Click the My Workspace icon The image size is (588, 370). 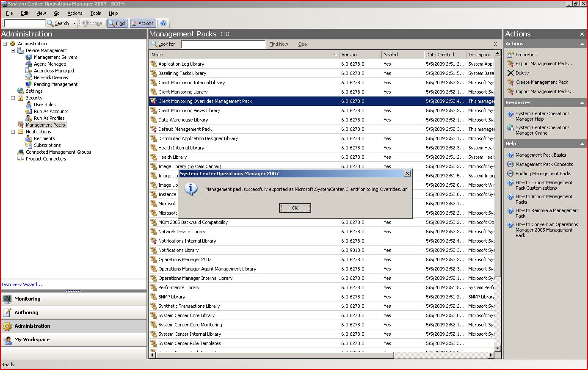[x=7, y=340]
